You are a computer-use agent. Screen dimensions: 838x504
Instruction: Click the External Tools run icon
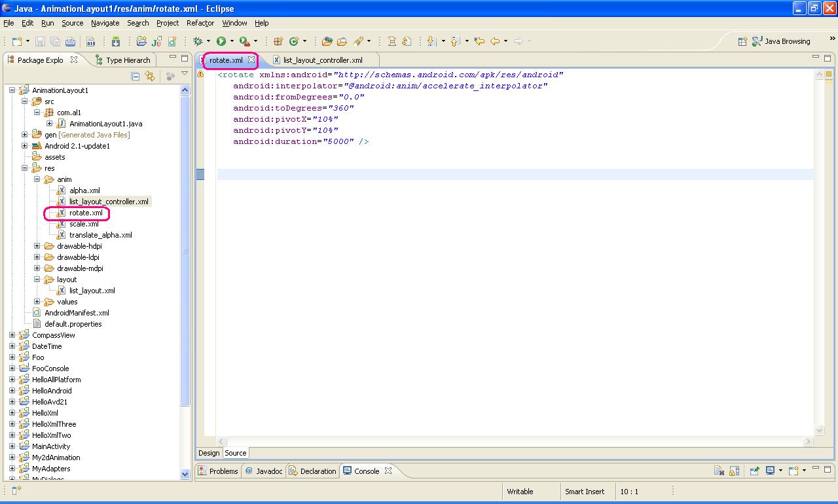[x=244, y=41]
